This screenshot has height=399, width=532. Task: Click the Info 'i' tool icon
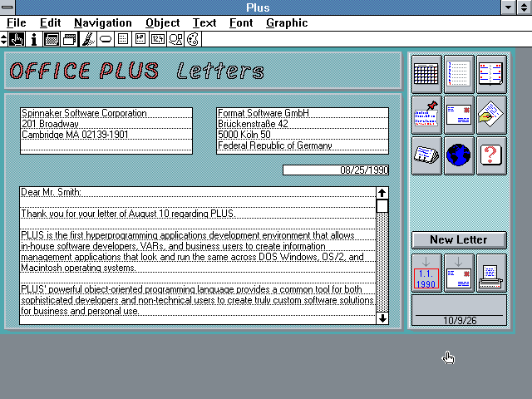click(34, 39)
